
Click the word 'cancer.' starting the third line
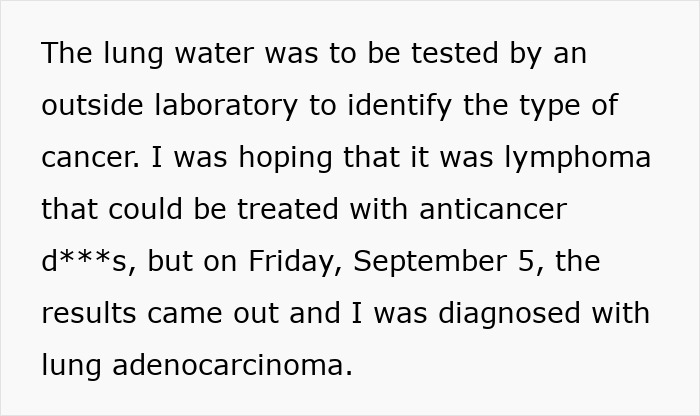pos(91,158)
